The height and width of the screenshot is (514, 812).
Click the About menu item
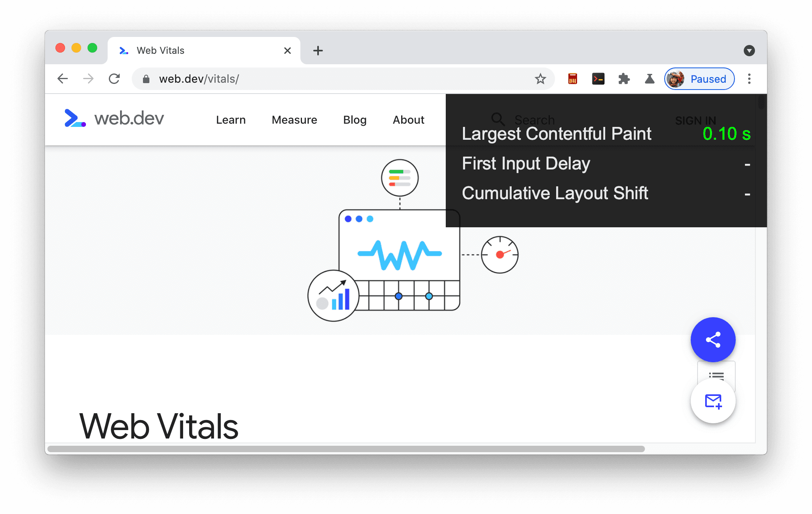[408, 119]
